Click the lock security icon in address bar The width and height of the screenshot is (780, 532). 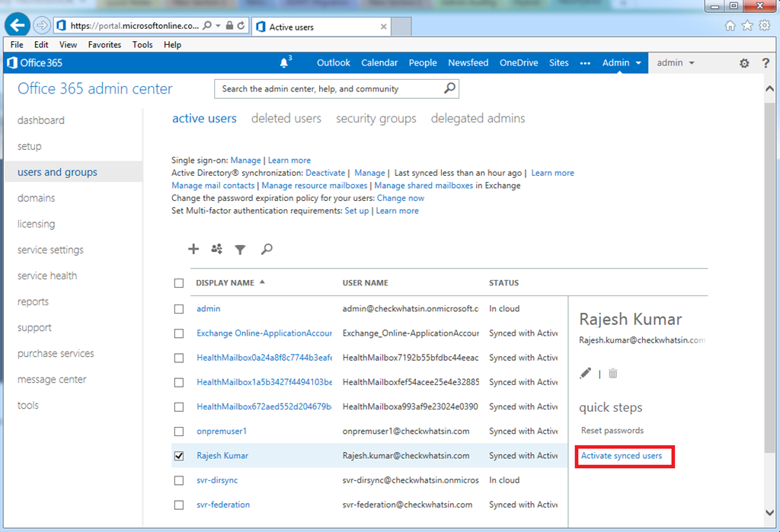229,25
